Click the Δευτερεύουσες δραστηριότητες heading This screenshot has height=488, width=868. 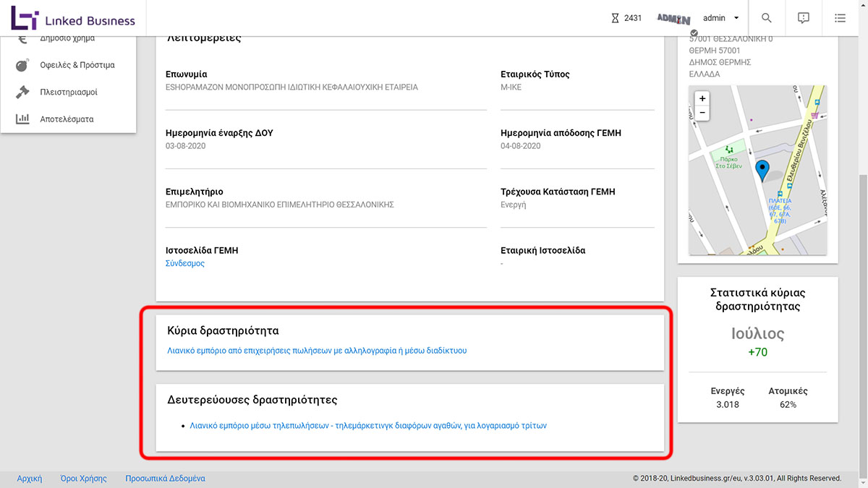pyautogui.click(x=252, y=399)
